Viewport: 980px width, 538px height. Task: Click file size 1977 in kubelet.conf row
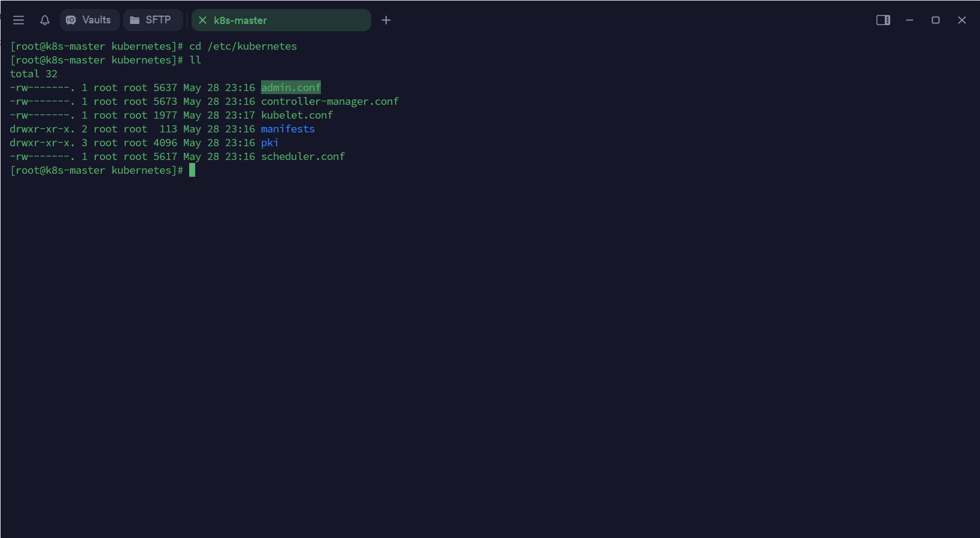[165, 115]
